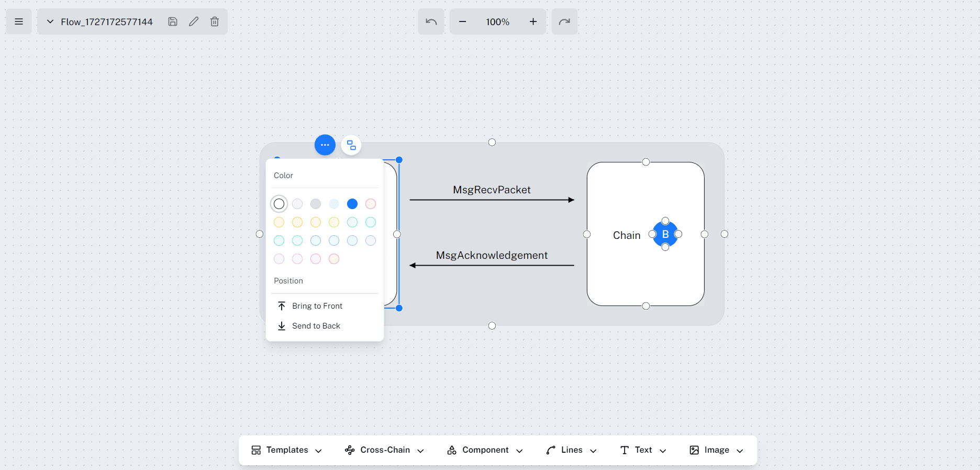Redo the last undone action

pyautogui.click(x=564, y=21)
